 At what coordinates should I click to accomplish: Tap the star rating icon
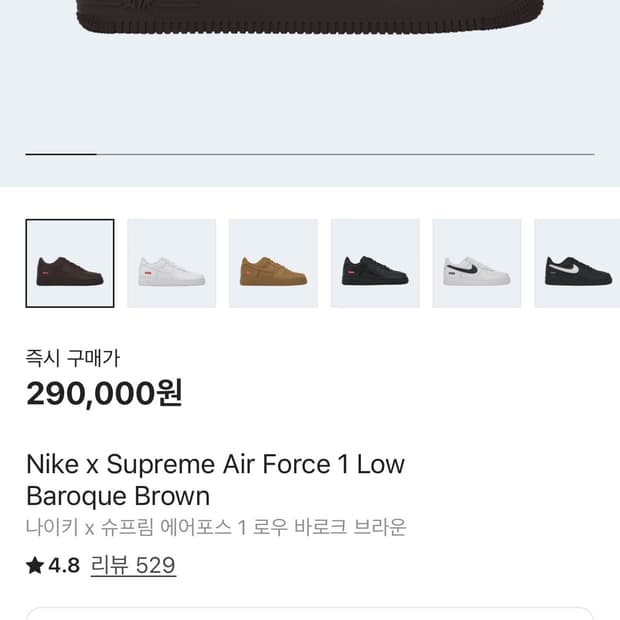(x=35, y=565)
